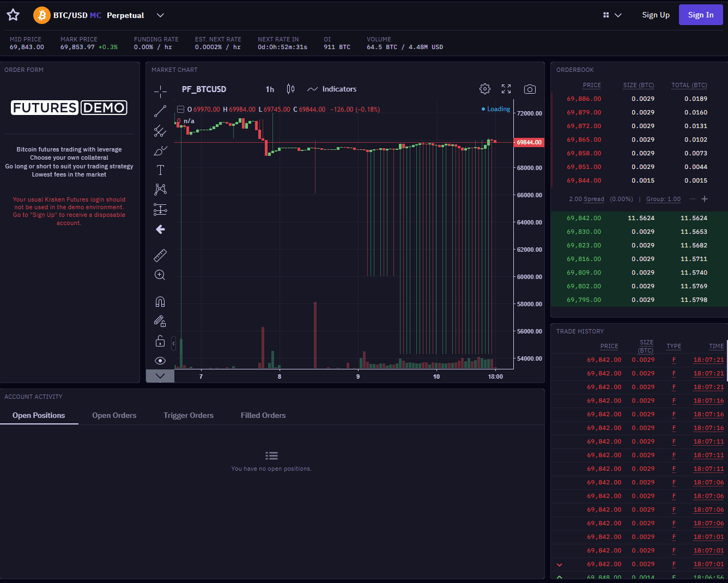Toggle fullscreen chart mode
728x583 pixels.
(x=506, y=89)
